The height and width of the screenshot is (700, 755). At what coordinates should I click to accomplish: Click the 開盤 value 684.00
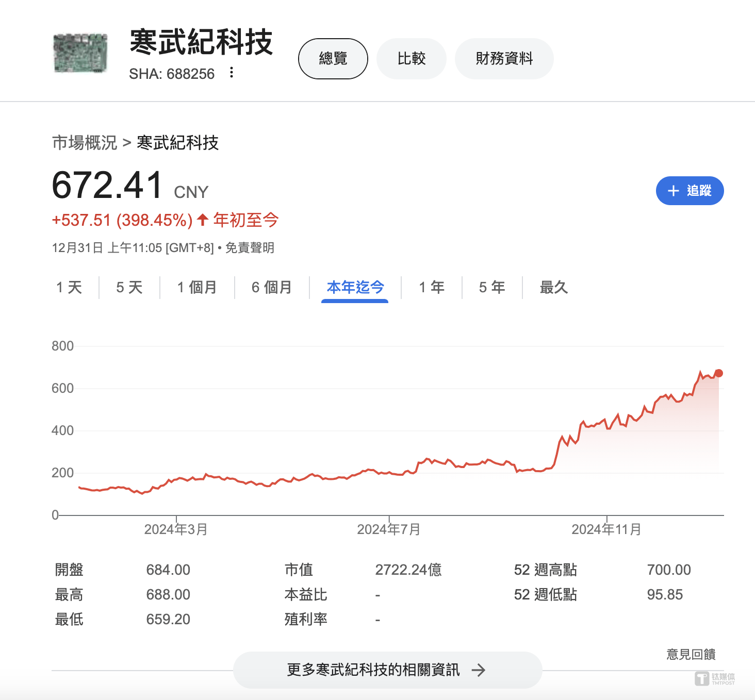pyautogui.click(x=168, y=570)
